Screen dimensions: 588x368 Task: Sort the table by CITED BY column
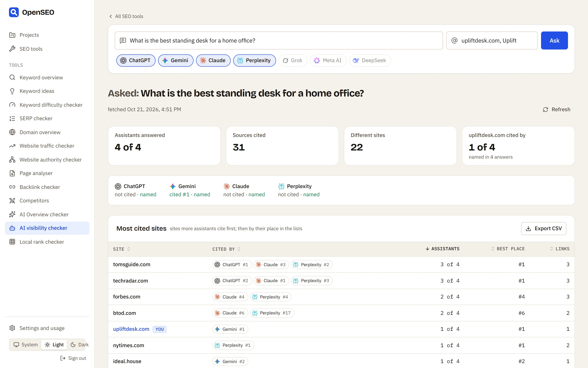(x=226, y=249)
